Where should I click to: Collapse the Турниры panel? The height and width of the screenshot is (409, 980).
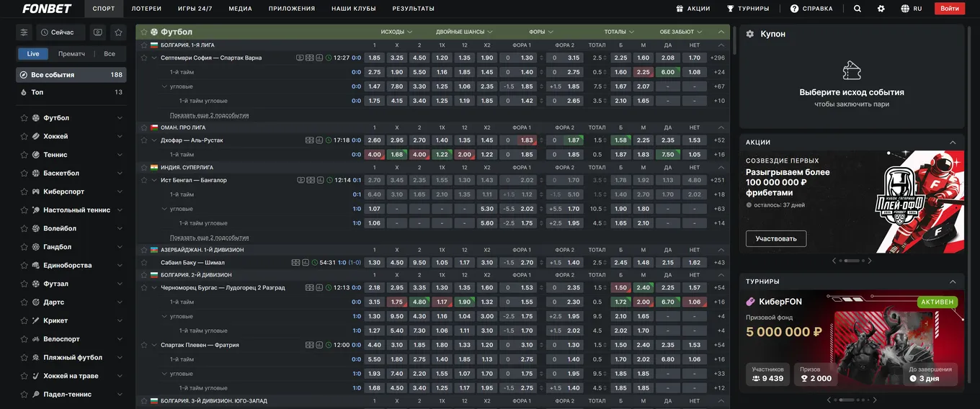coord(953,282)
